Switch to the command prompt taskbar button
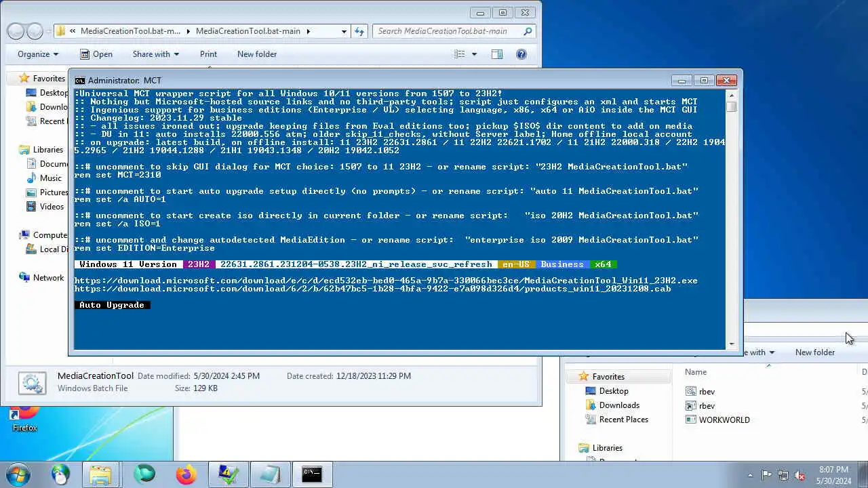Image resolution: width=868 pixels, height=488 pixels. (x=312, y=474)
